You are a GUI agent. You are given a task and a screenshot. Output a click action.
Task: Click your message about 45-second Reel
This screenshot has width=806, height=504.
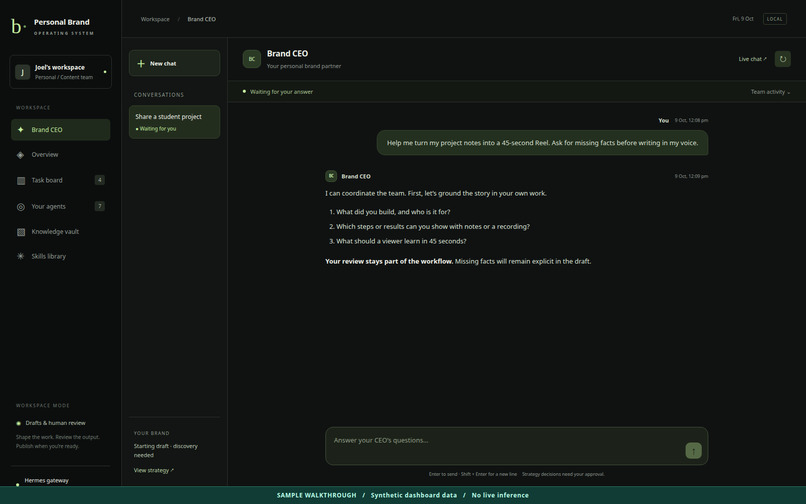point(542,143)
